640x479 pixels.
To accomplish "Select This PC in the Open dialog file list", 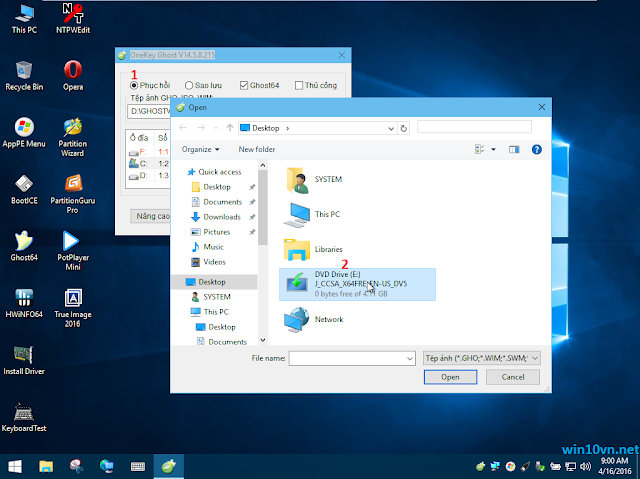I will tap(312, 214).
